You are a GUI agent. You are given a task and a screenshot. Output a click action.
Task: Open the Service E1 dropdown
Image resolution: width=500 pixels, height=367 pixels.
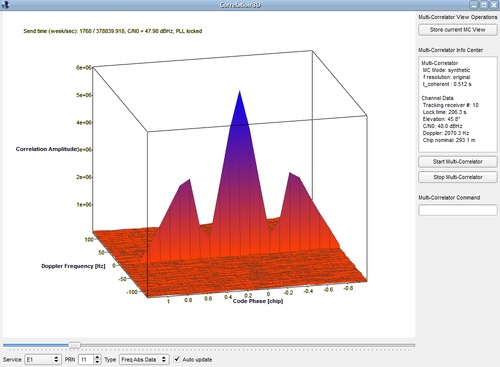coord(43,359)
